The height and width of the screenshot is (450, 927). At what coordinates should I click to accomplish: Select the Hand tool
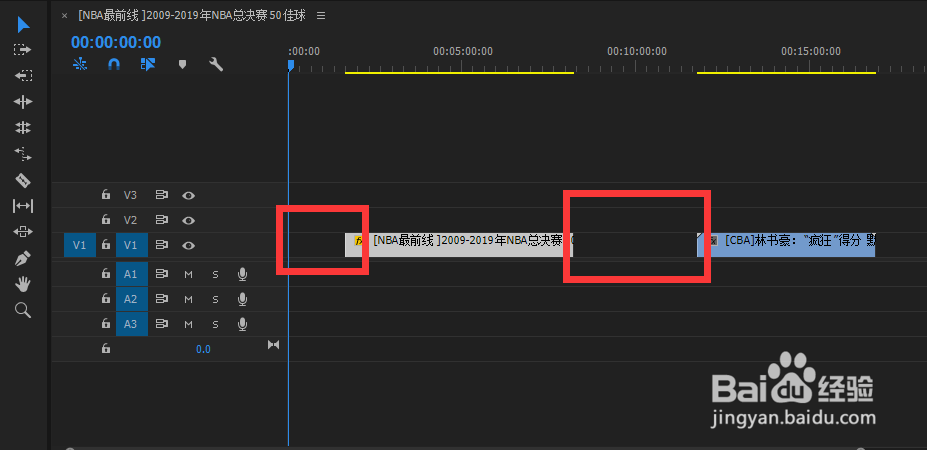tap(23, 284)
